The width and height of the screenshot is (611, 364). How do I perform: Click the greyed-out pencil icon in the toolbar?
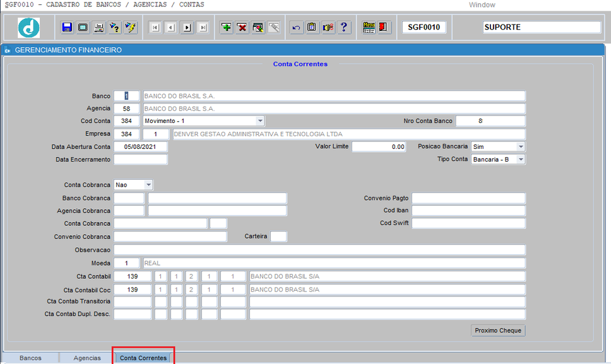tap(274, 27)
